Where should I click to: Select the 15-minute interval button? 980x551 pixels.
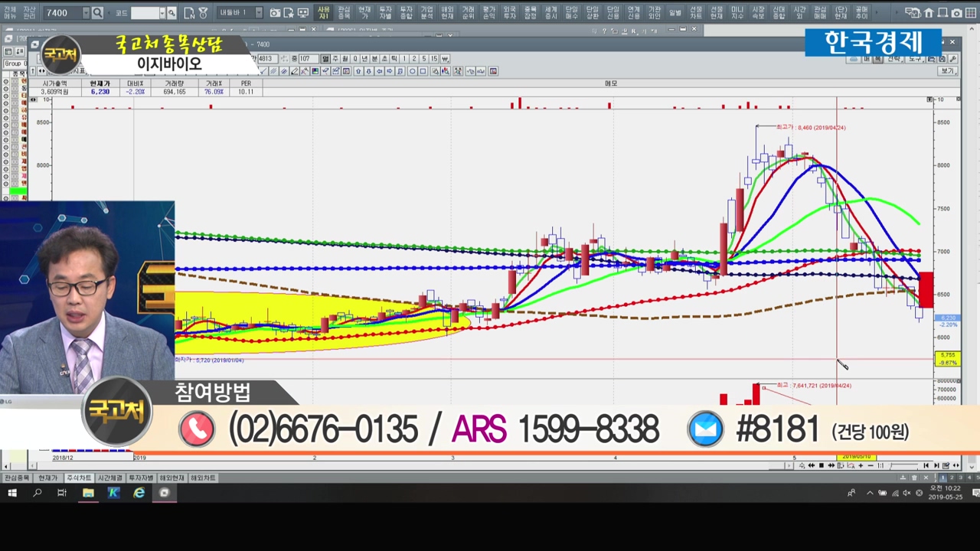point(434,59)
